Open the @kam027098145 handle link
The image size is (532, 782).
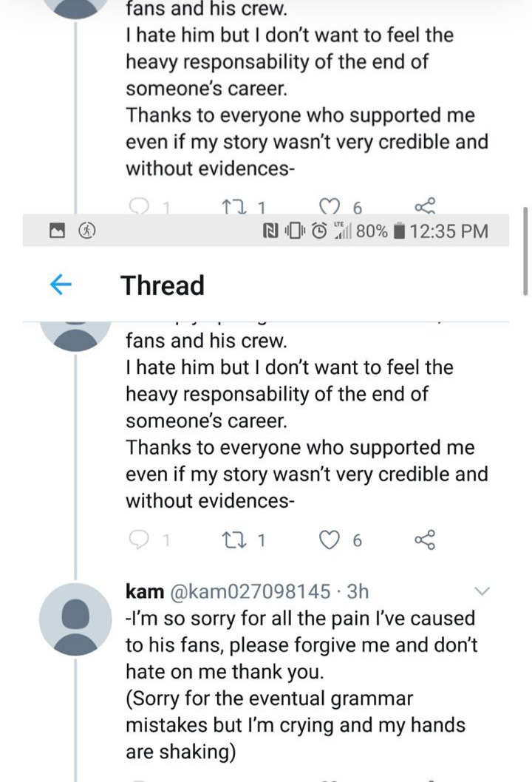[x=250, y=592]
